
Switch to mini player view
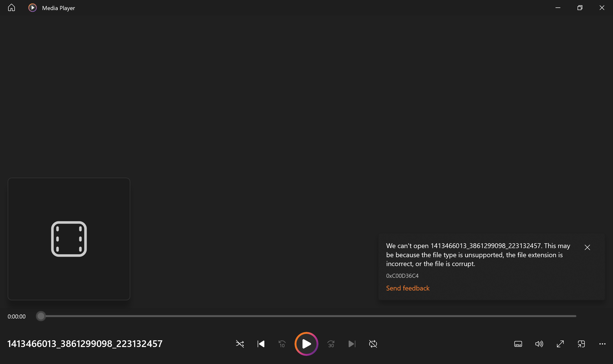point(581,344)
